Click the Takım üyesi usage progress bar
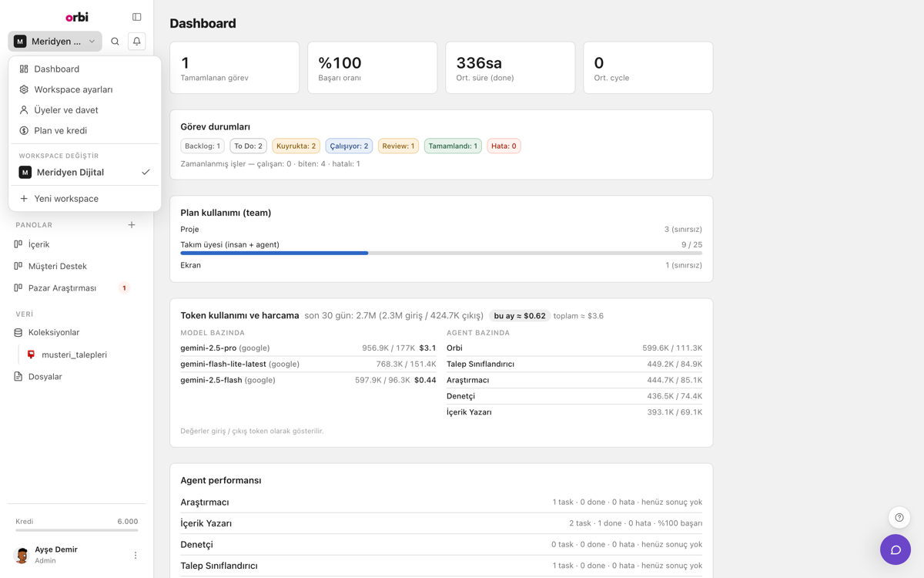The height and width of the screenshot is (578, 924). (441, 253)
